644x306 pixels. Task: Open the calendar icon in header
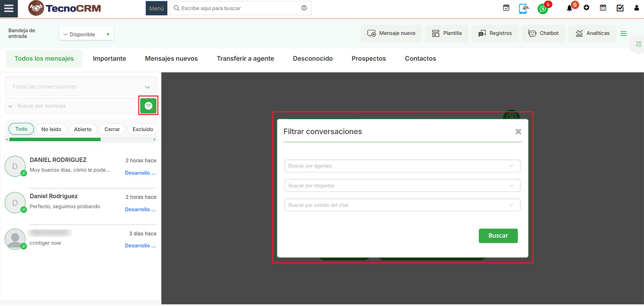[603, 8]
